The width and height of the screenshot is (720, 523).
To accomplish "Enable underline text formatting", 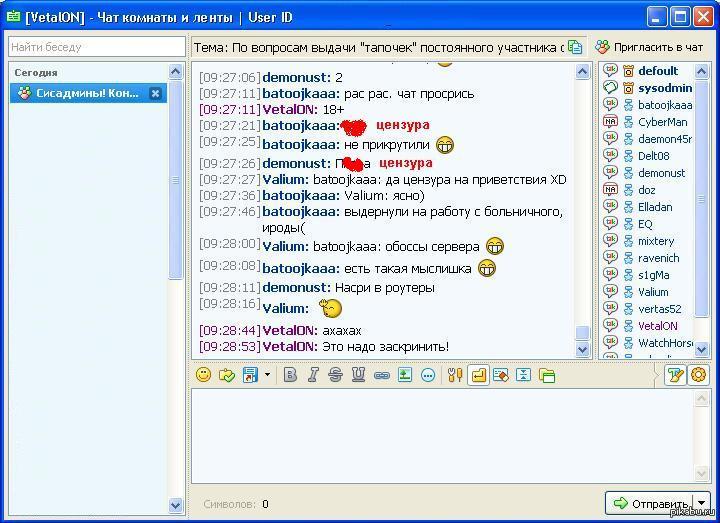I will coord(358,375).
